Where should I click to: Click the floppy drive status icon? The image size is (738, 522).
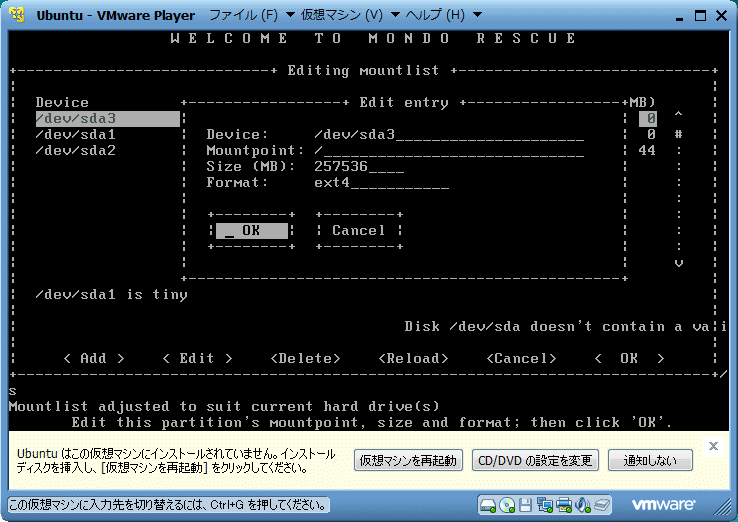click(527, 503)
